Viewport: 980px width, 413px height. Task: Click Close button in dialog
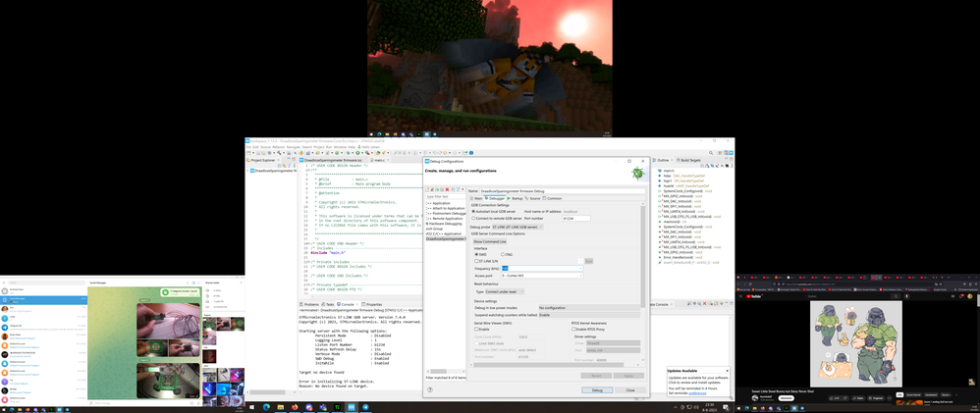coord(630,390)
